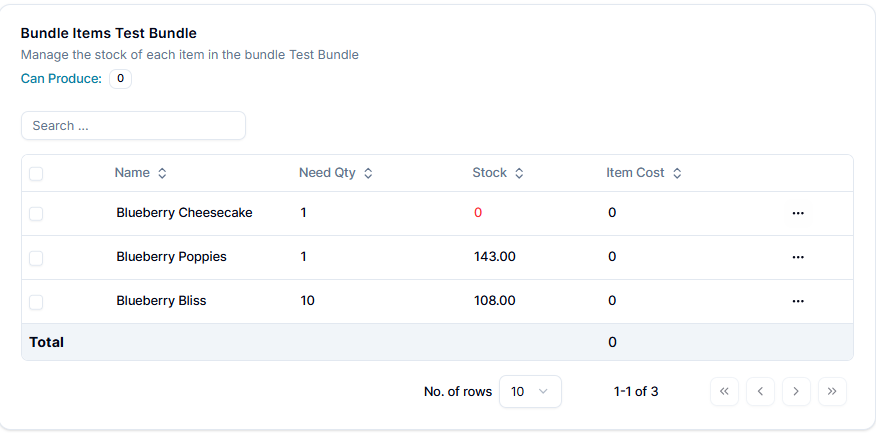Check the Blueberry Poppies row checkbox

(36, 257)
